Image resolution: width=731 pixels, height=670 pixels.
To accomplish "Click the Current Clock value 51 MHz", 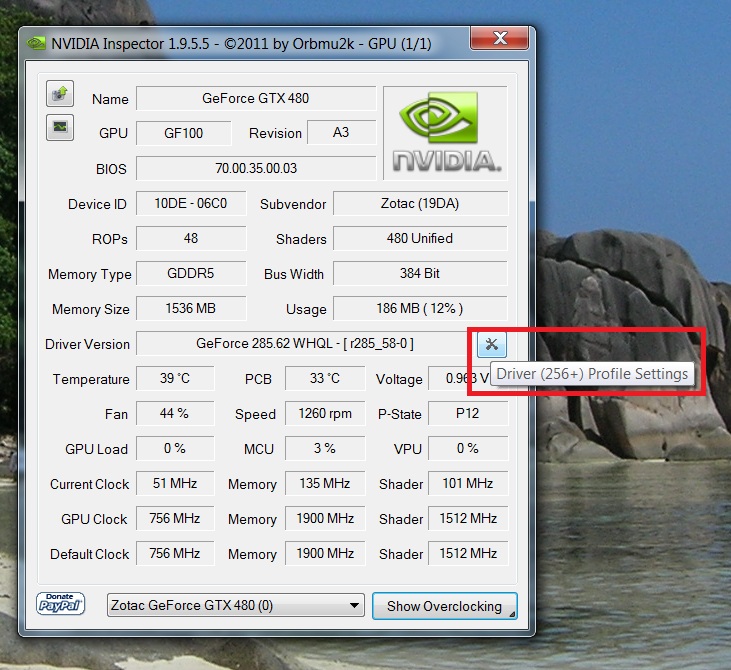I will (175, 483).
